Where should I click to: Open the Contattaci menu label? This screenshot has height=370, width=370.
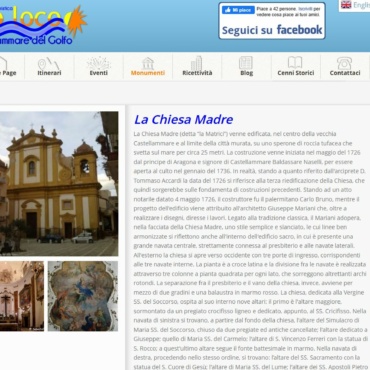tap(345, 73)
